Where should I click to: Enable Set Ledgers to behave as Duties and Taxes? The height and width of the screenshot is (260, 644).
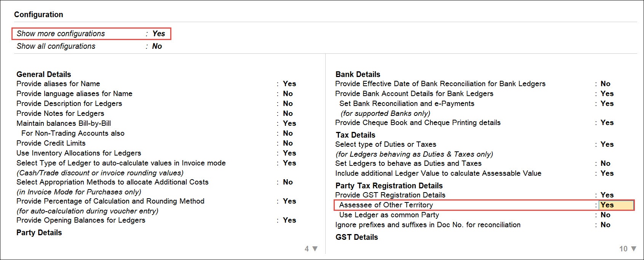(x=606, y=163)
